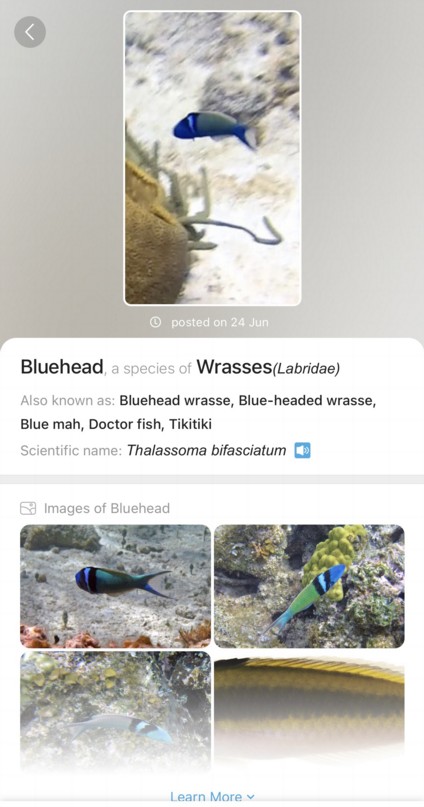Viewport: 424px width, 807px height.
Task: Click the clock icon beside posted date
Action: click(x=155, y=322)
